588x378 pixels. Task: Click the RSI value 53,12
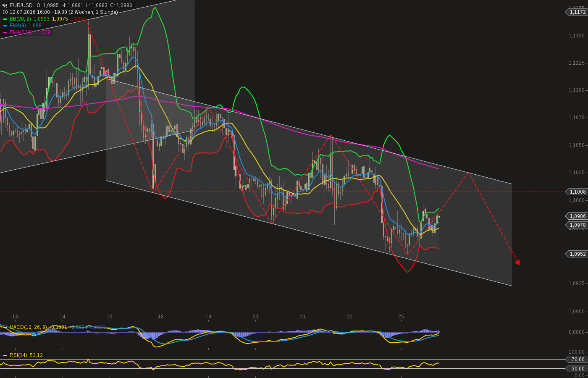[37, 355]
